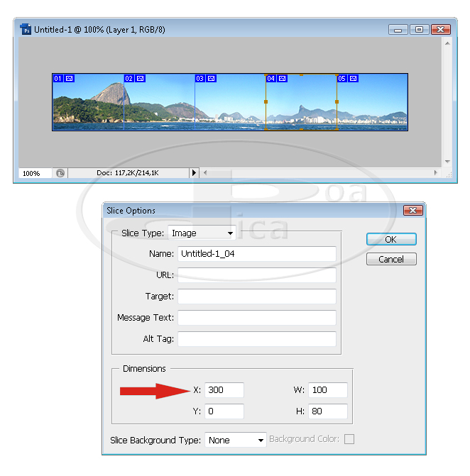Click the Slice Options dialog title

point(131,211)
